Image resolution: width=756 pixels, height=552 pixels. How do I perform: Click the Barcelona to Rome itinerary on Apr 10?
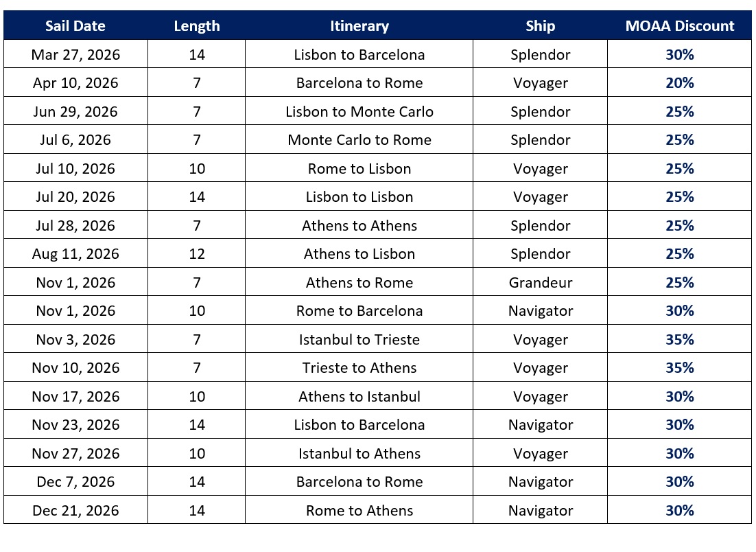click(359, 83)
